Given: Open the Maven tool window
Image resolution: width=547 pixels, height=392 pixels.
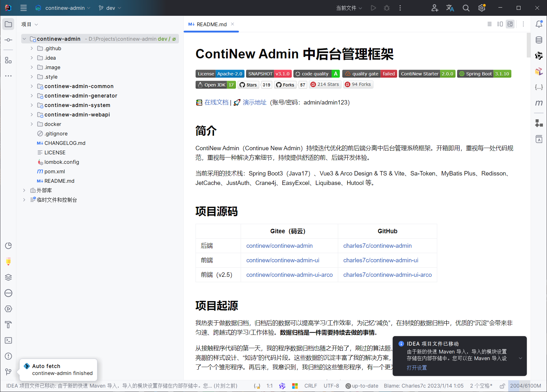Looking at the screenshot, I should (539, 103).
